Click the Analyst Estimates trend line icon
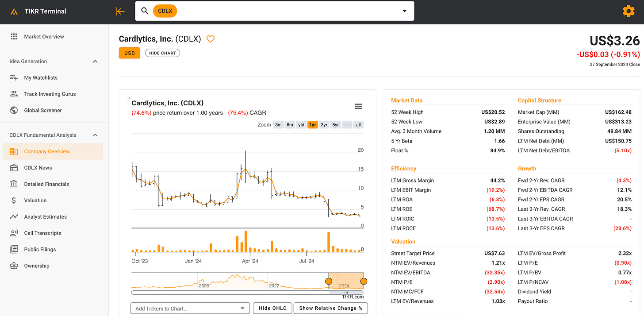Image resolution: width=644 pixels, height=316 pixels. point(14,217)
